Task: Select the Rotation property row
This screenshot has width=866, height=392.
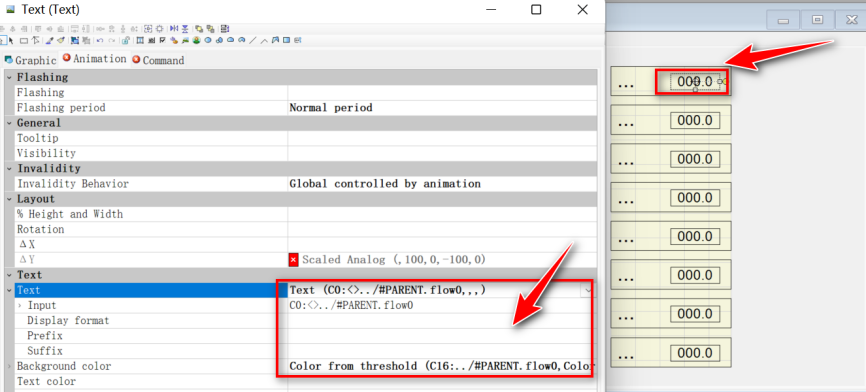Action: click(x=151, y=229)
